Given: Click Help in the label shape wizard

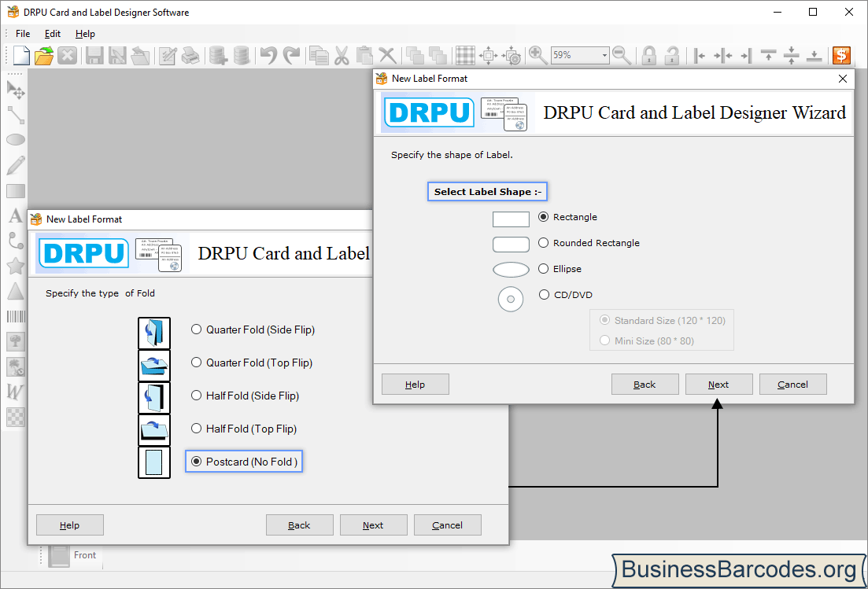Looking at the screenshot, I should (x=416, y=385).
